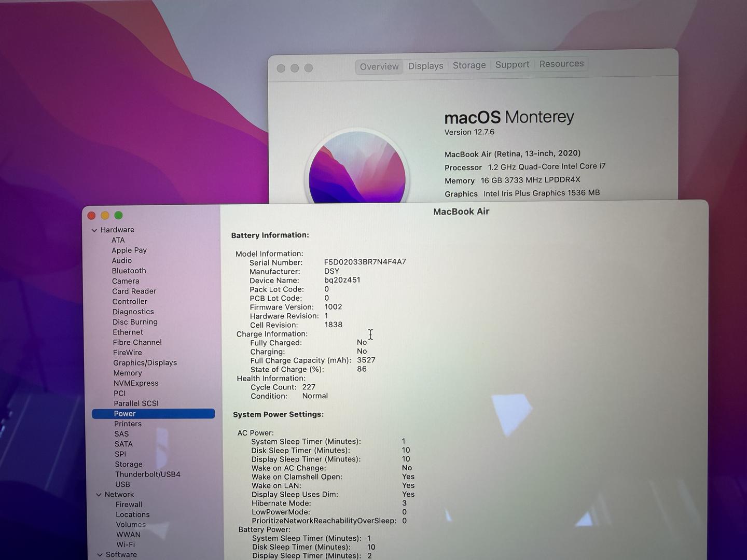Click the firmware version value 1002
This screenshot has height=560, width=747.
333,307
